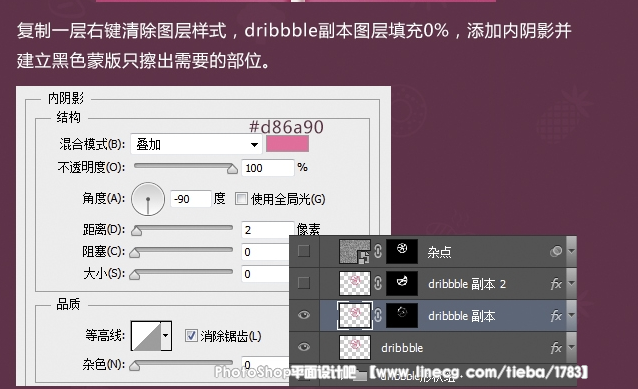Click the 阻塞 choke value field
The width and height of the screenshot is (638, 389).
point(265,252)
